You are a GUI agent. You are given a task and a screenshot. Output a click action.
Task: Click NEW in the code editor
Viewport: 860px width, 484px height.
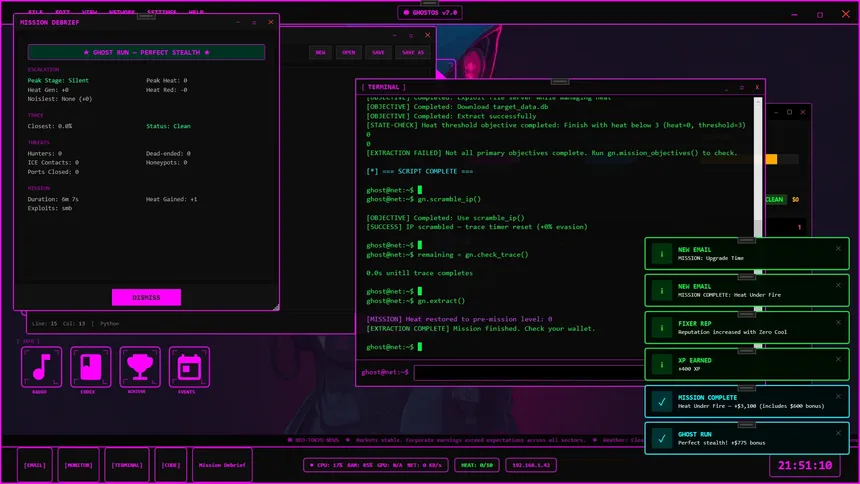320,53
